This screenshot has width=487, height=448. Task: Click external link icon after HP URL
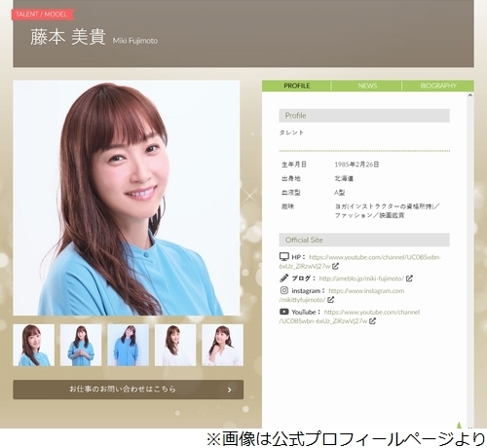pos(335,266)
